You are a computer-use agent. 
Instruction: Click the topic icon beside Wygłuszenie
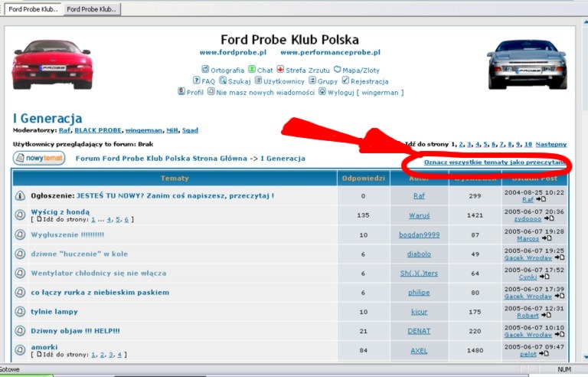point(20,234)
